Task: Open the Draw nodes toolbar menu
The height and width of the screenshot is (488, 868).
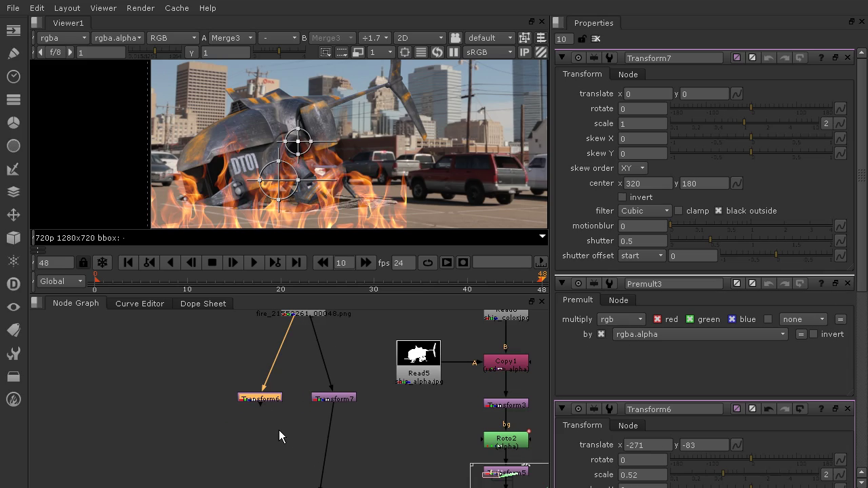Action: (x=13, y=54)
